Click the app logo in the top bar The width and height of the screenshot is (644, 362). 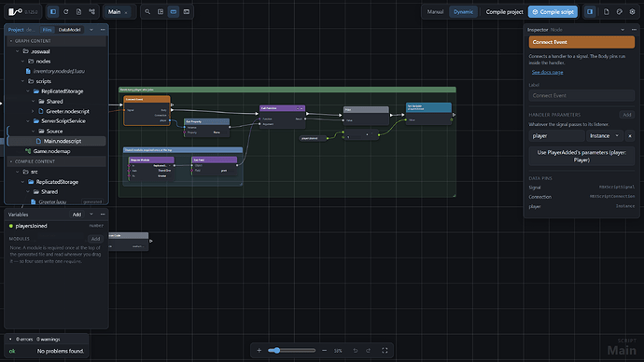tap(15, 12)
